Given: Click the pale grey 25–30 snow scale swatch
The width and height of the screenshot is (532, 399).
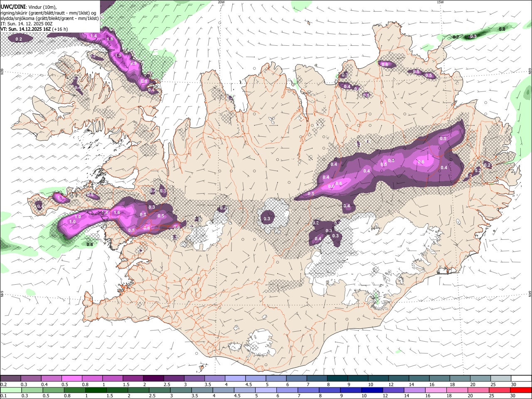Looking at the screenshot, I should (501, 378).
